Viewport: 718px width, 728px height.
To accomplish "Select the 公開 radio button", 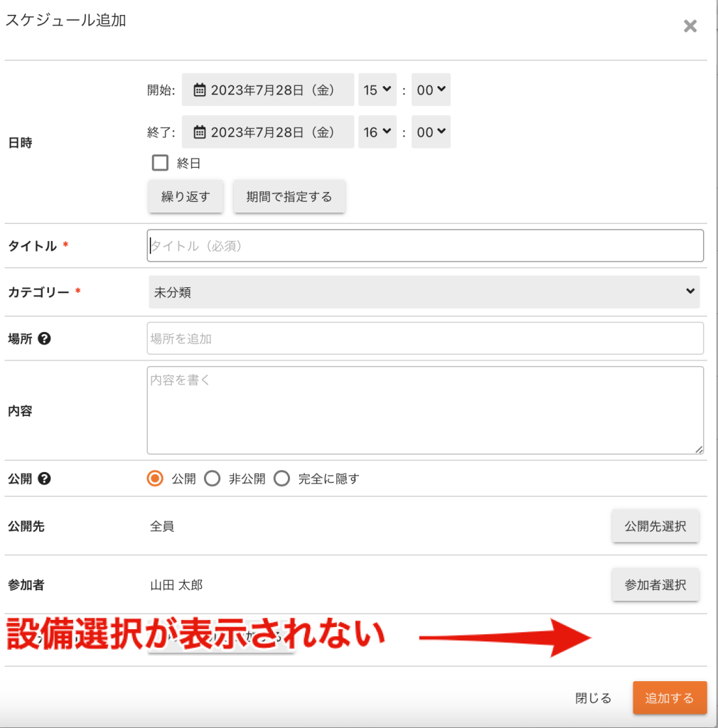I will [x=155, y=479].
